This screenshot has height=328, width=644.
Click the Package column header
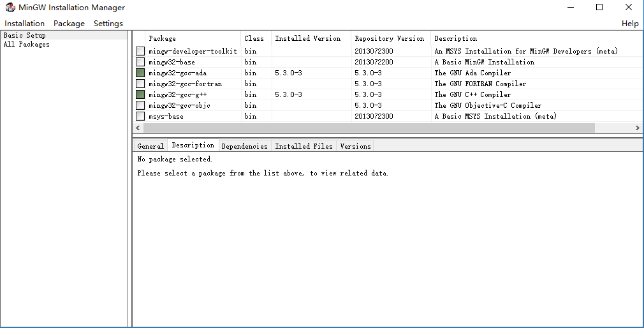193,38
